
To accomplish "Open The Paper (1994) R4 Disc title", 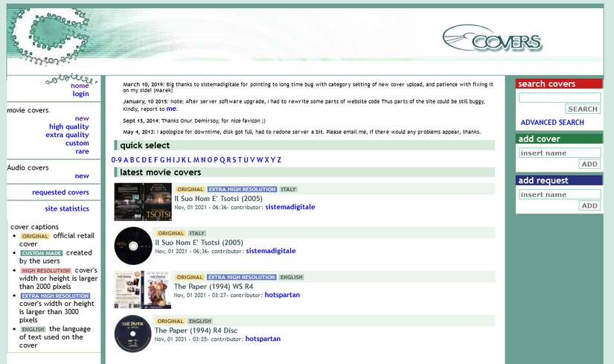I will coord(196,331).
